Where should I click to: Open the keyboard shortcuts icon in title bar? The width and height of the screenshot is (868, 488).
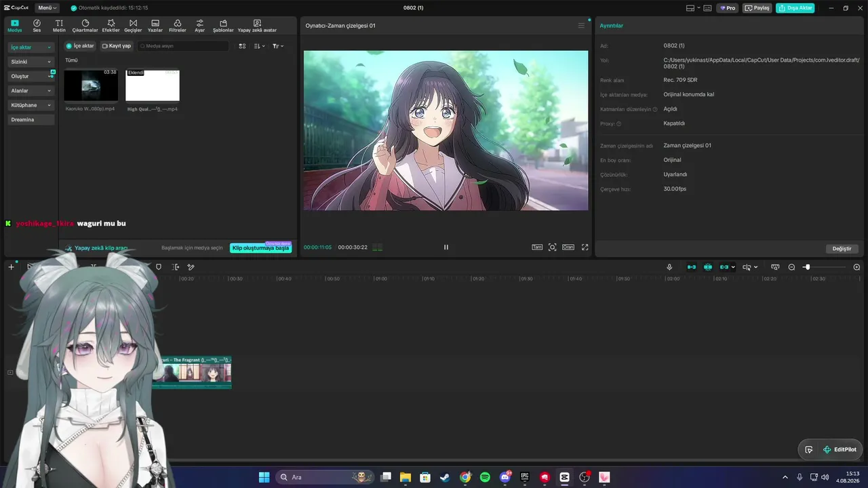point(708,8)
